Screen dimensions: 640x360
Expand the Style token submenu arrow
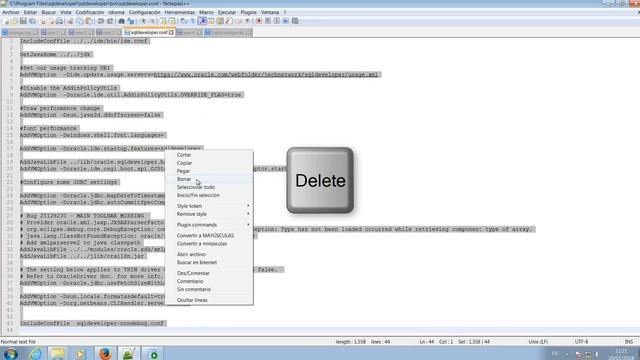tap(248, 206)
